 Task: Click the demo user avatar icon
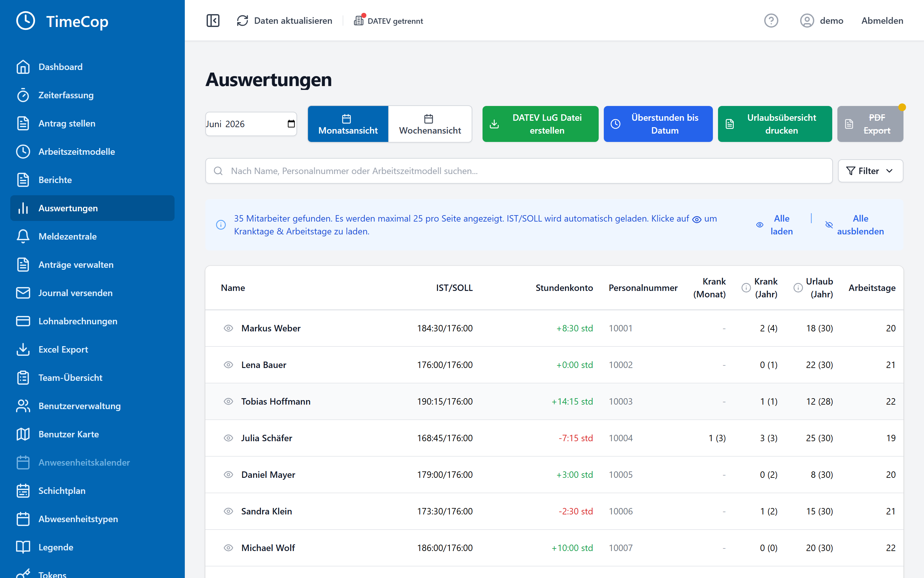(807, 21)
